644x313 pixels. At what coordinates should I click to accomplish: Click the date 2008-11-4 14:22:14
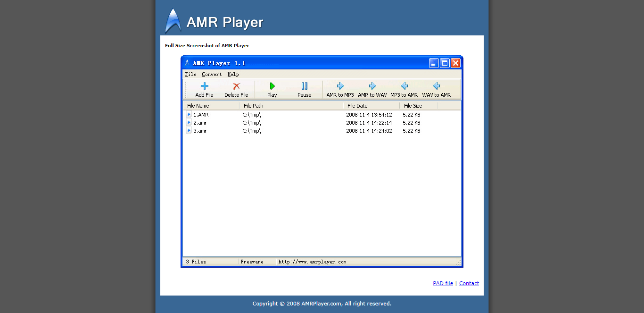pyautogui.click(x=369, y=123)
